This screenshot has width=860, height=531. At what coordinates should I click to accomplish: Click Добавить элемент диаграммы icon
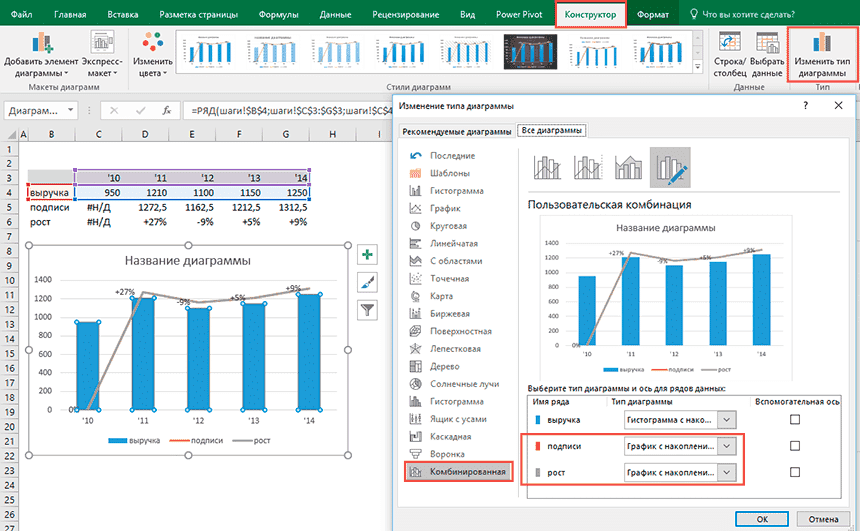tap(41, 44)
